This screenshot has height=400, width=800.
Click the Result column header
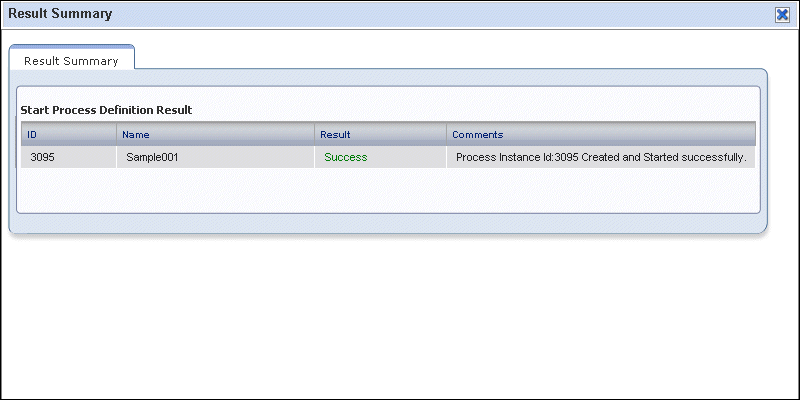tap(381, 135)
